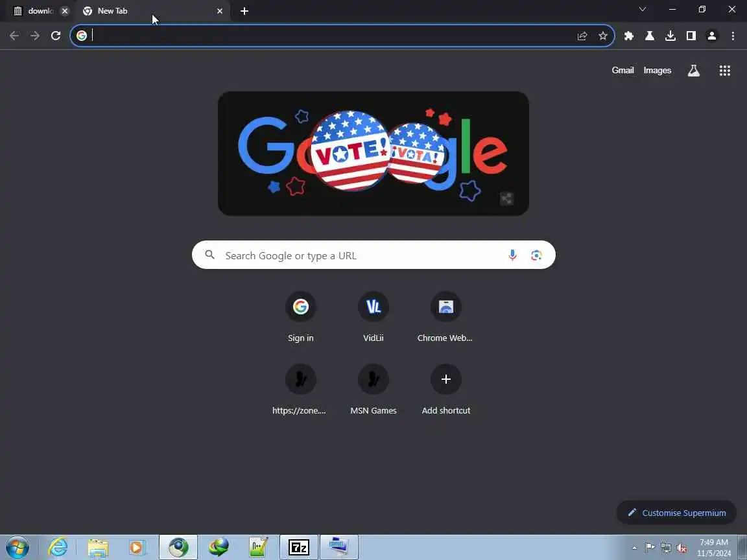Open the network status tray icon

pyautogui.click(x=666, y=548)
